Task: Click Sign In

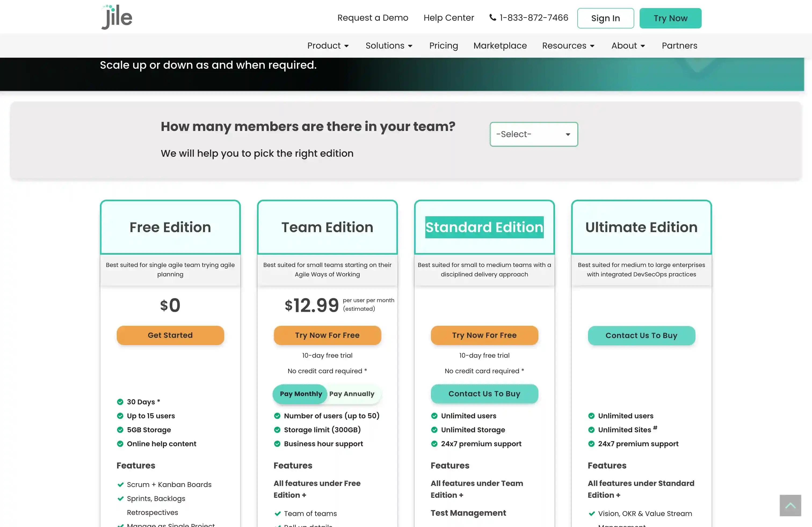Action: (605, 18)
